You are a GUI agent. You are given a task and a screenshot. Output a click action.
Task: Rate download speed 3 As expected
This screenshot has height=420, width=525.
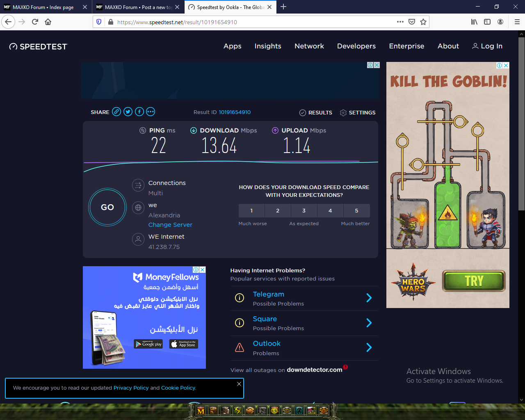pyautogui.click(x=304, y=210)
